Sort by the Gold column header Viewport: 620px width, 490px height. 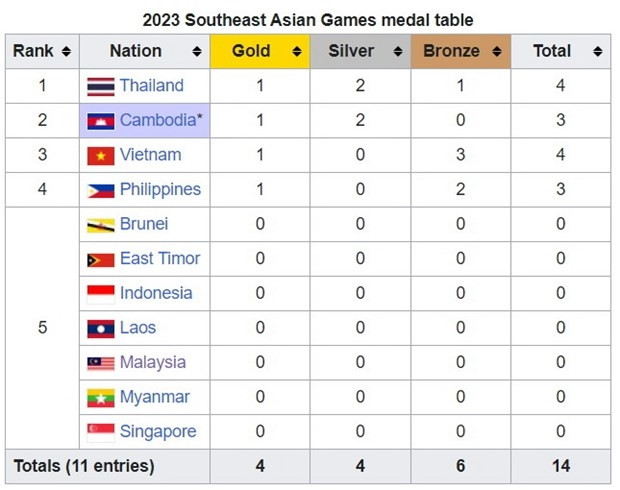(260, 51)
